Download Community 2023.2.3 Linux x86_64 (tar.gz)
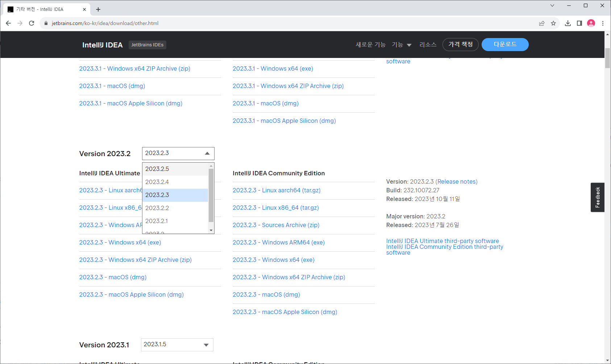 coord(276,208)
